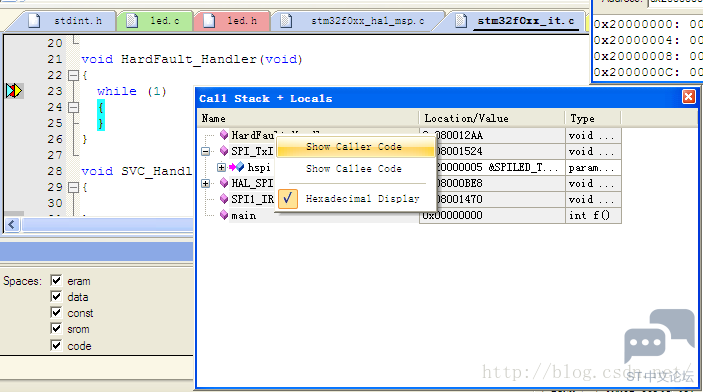Select the stm32f0xx_it.c tab
Image resolution: width=703 pixels, height=392 pixels.
516,21
